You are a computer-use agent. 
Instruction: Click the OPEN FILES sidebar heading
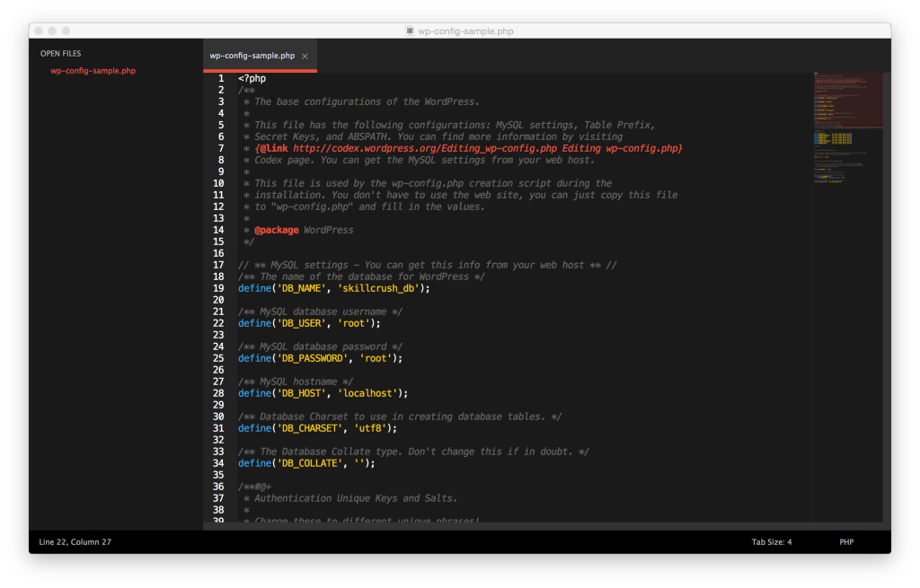click(60, 53)
